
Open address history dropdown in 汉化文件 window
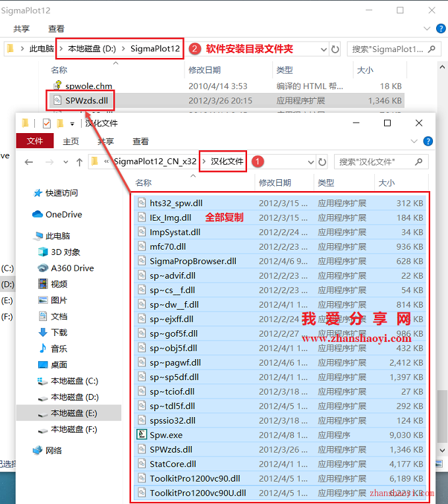point(310,162)
